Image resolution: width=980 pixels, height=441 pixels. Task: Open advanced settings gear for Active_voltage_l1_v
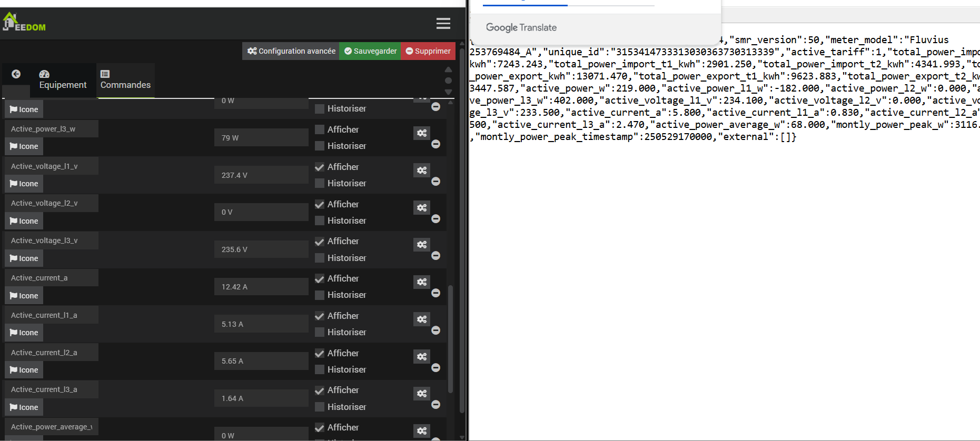(422, 171)
